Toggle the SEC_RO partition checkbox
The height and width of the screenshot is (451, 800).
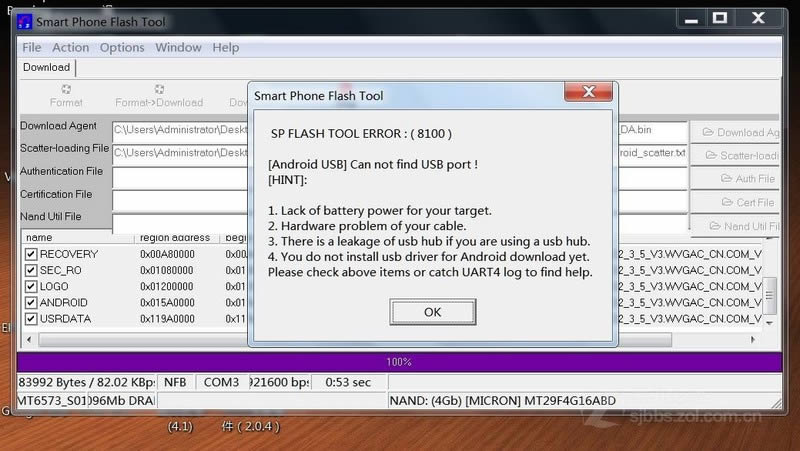[x=31, y=271]
